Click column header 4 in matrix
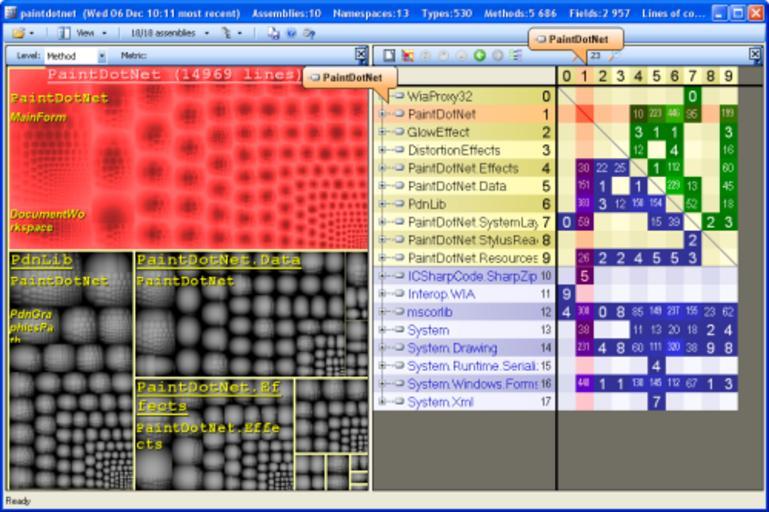This screenshot has width=769, height=512. 638,76
